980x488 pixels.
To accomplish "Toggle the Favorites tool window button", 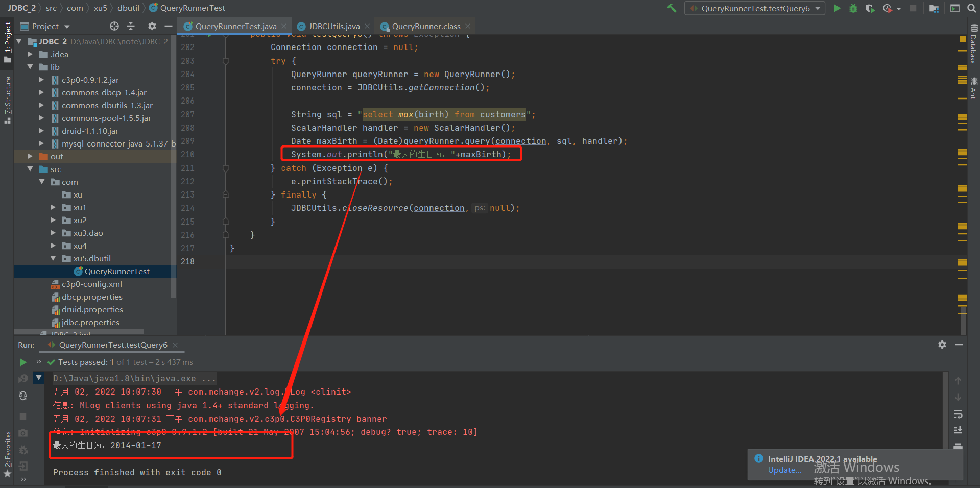I will pos(8,455).
